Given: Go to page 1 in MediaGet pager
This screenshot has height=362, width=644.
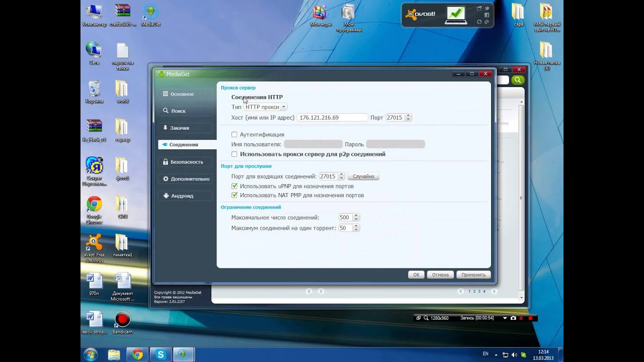Looking at the screenshot, I should pos(469,291).
